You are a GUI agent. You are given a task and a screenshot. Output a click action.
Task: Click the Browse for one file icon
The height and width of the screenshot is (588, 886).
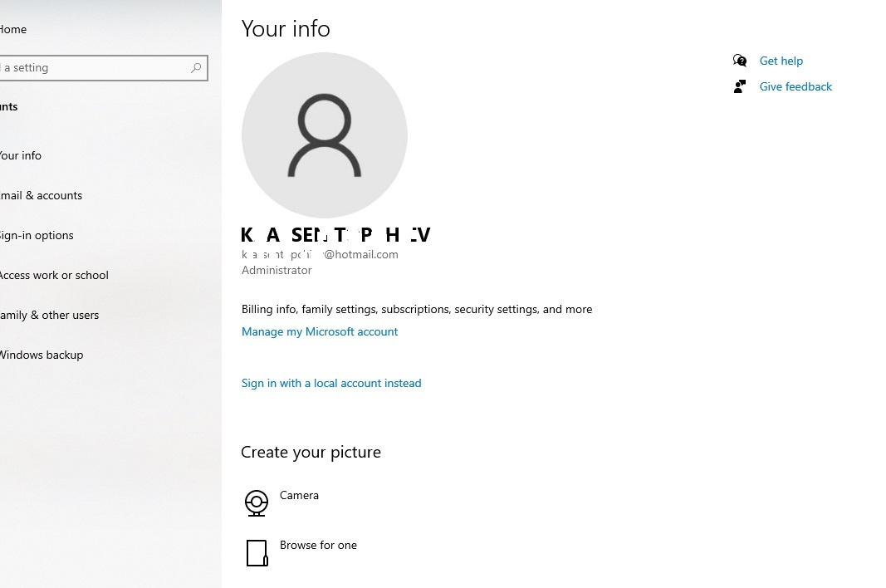point(257,552)
